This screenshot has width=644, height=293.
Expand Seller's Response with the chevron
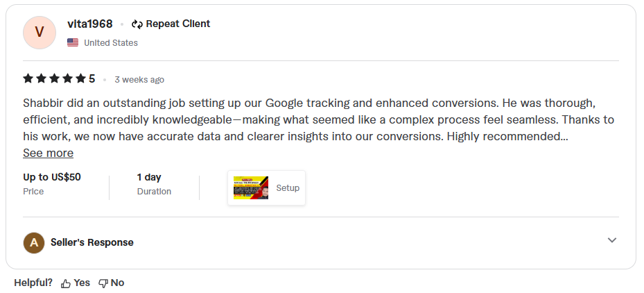point(612,240)
